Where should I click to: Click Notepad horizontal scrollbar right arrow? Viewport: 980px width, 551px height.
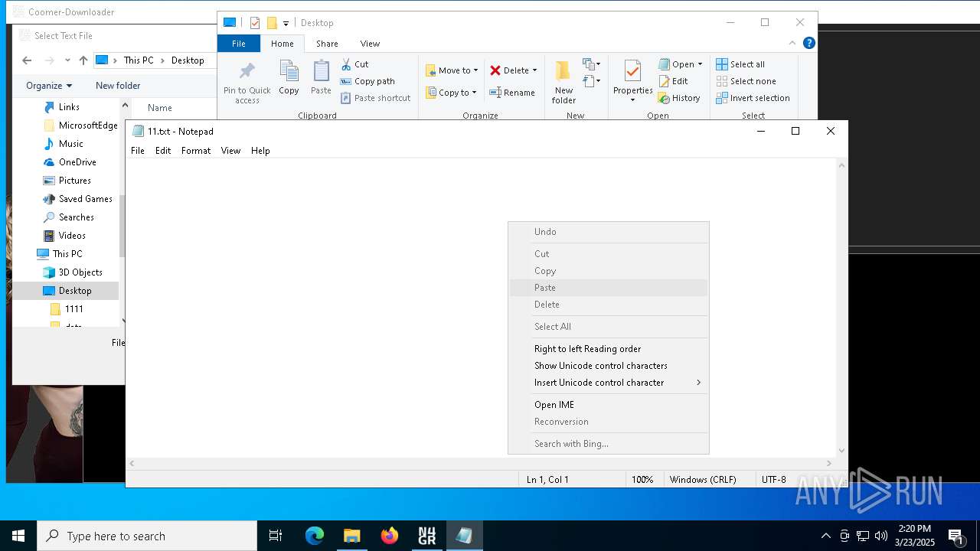(x=829, y=464)
